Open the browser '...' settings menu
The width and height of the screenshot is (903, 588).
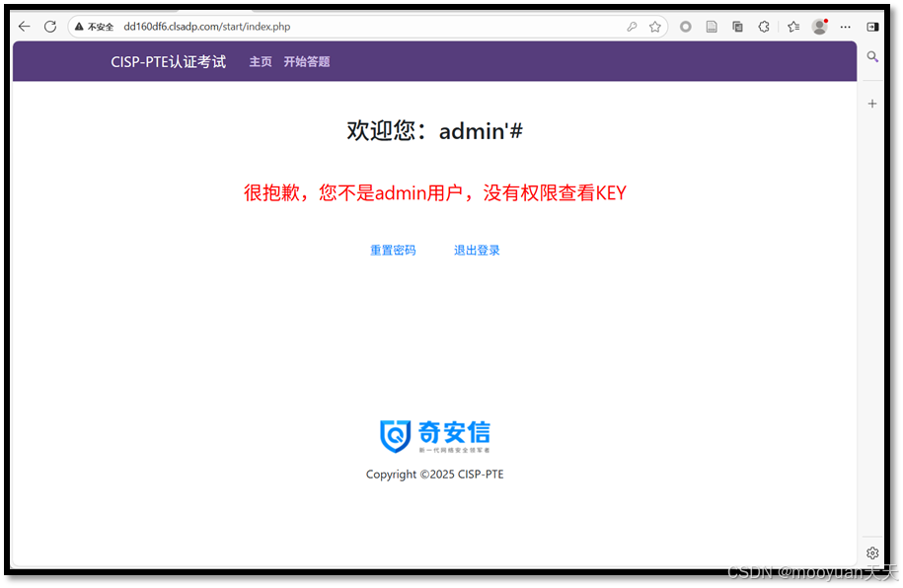(x=846, y=27)
